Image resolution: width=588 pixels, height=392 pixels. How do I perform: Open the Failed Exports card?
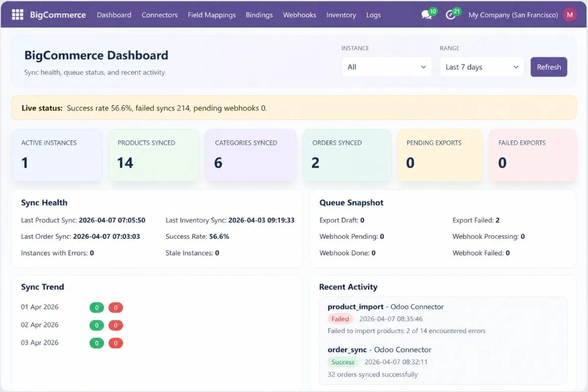click(533, 155)
